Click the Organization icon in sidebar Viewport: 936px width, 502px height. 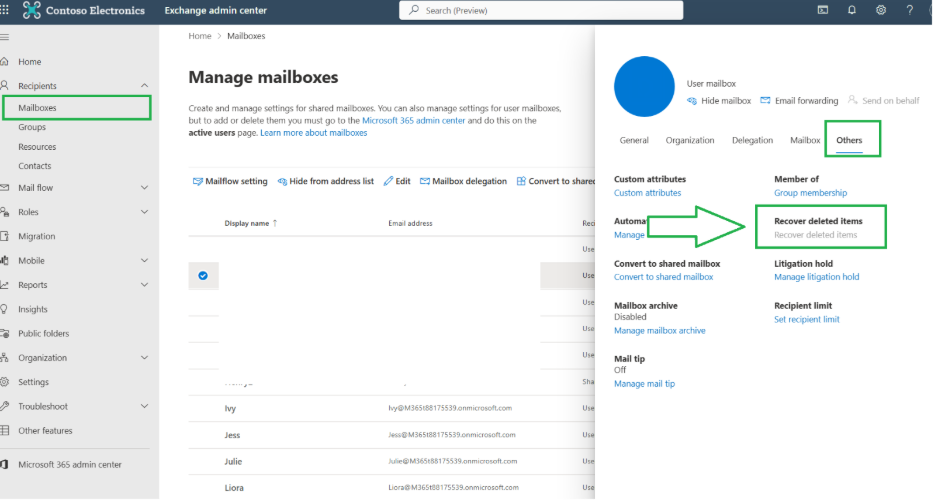(x=5, y=358)
